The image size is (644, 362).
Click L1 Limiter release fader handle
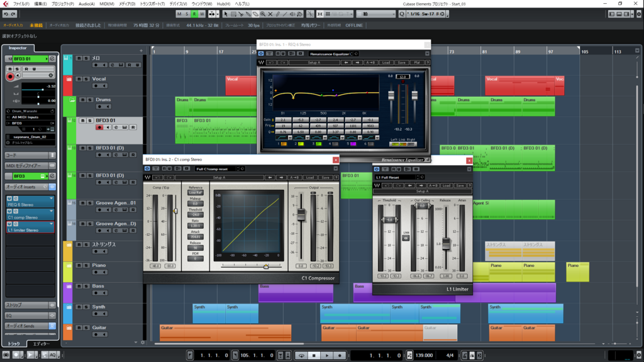[x=446, y=243]
